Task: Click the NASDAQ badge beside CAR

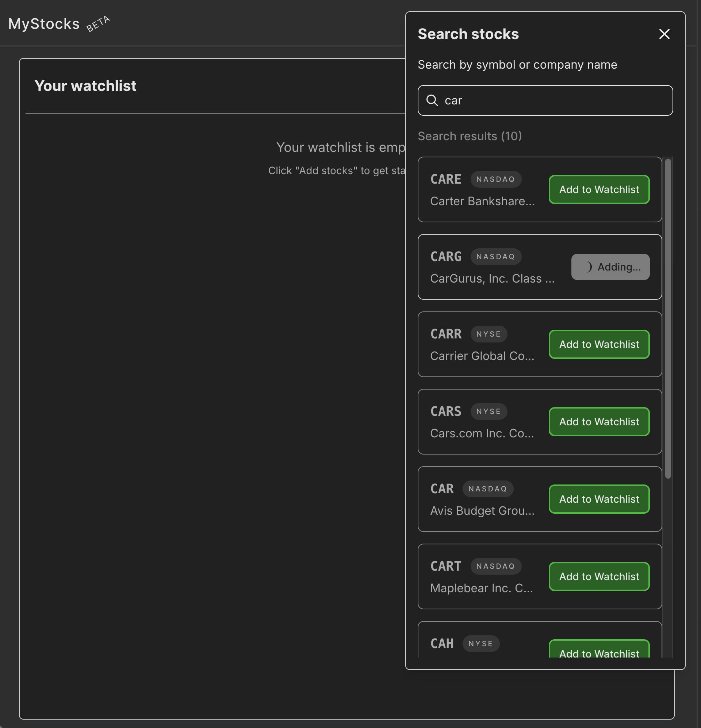Action: coord(488,489)
